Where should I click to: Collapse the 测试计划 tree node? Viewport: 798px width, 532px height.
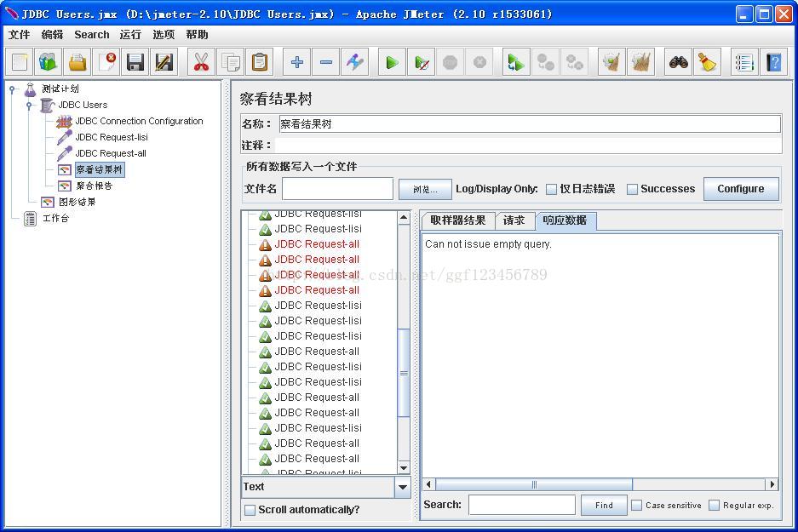coord(12,89)
